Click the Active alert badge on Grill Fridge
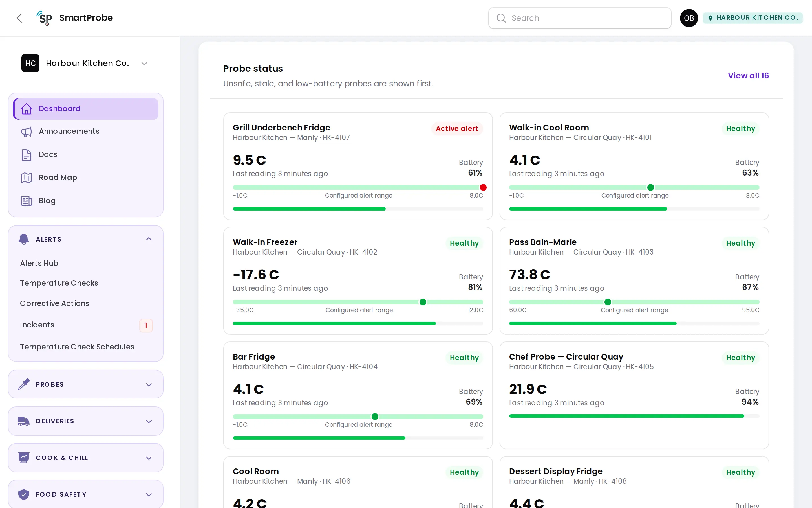The width and height of the screenshot is (812, 508). coord(457,129)
